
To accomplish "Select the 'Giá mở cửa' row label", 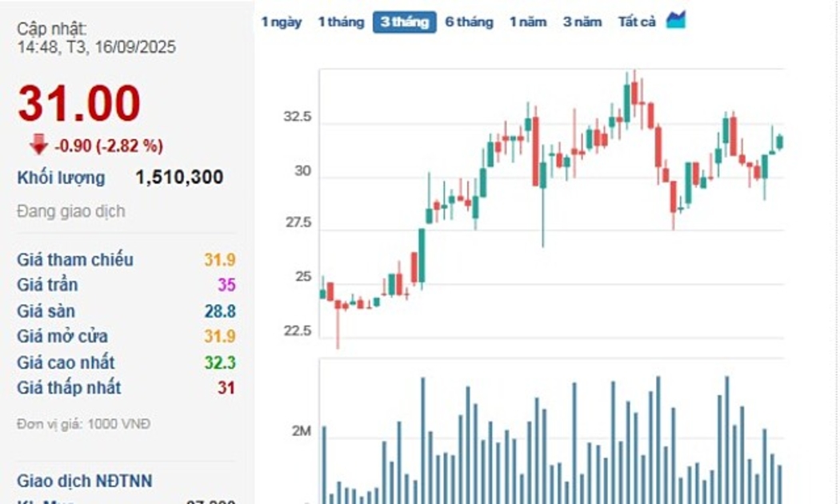I will (62, 337).
